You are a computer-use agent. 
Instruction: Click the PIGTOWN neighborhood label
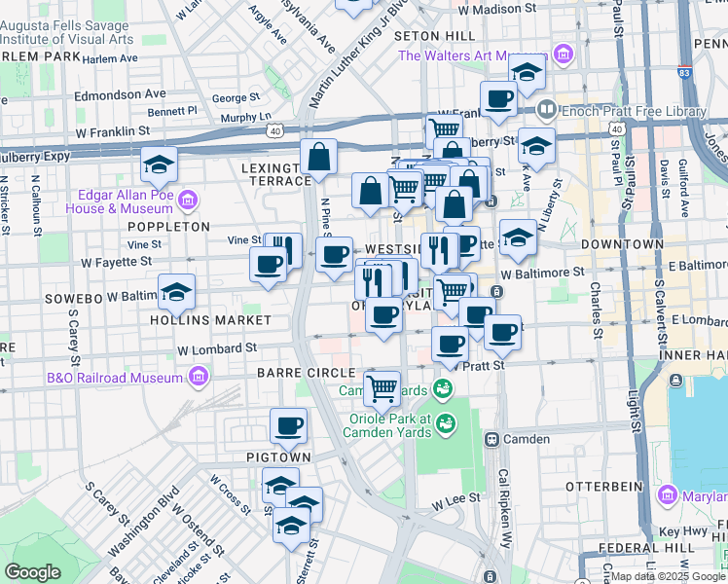[278, 457]
